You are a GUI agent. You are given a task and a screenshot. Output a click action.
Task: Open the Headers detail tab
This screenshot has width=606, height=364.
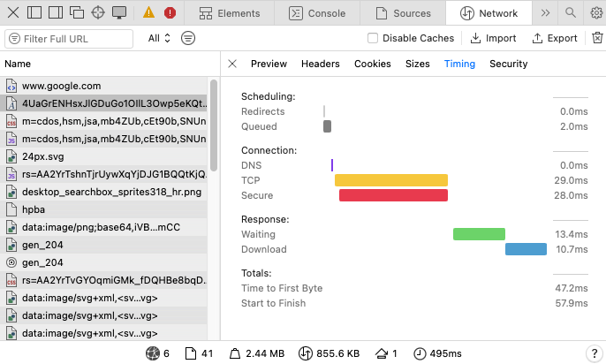pos(321,64)
